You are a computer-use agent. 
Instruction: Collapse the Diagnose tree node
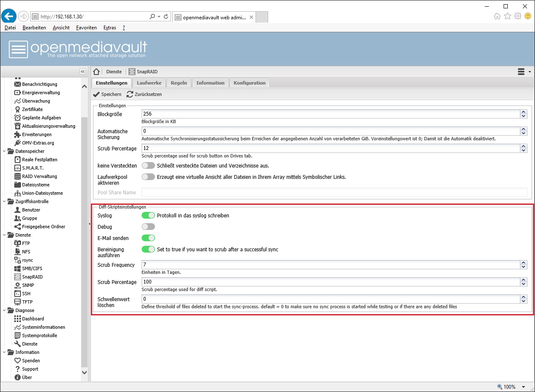tap(5, 310)
